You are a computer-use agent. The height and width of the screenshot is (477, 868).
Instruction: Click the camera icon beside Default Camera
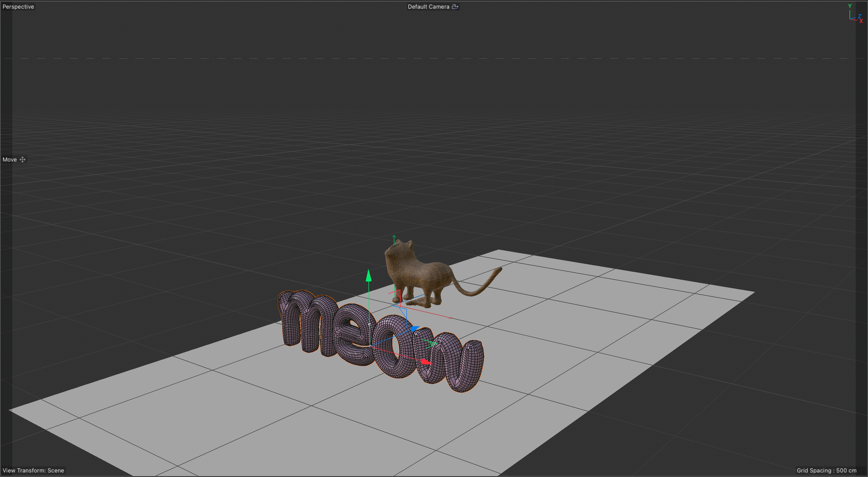455,7
